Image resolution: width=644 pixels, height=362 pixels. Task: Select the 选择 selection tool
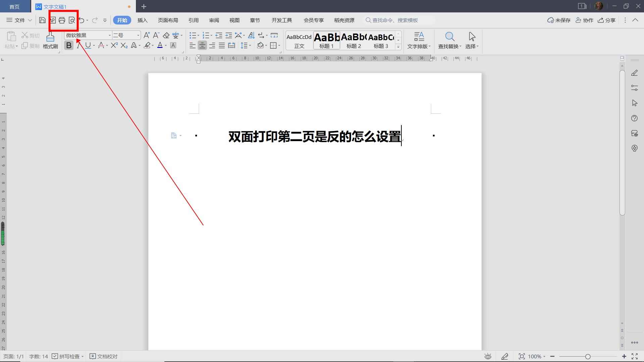pyautogui.click(x=472, y=40)
